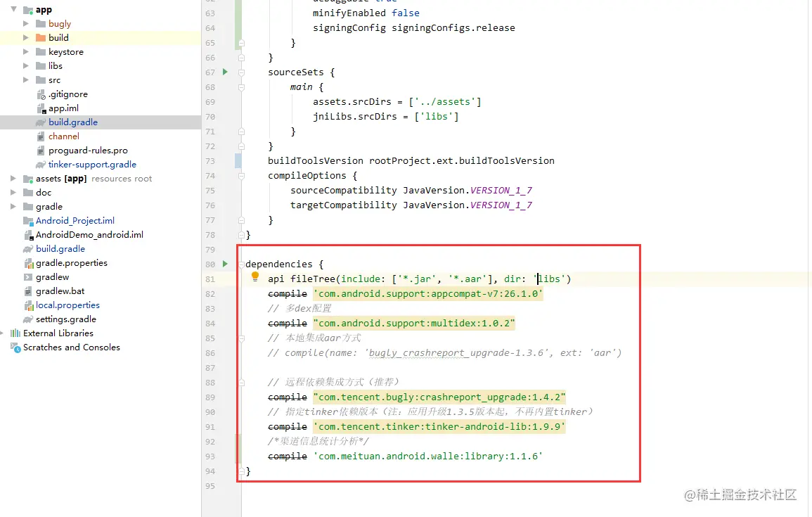The height and width of the screenshot is (517, 812).
Task: Select gradle.properties file
Action: click(x=72, y=263)
